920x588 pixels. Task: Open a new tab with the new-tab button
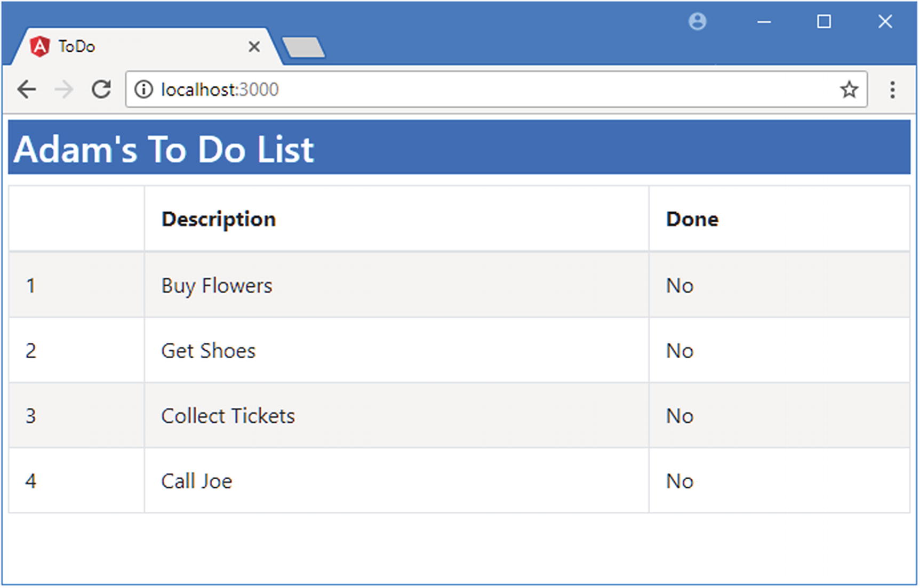tap(303, 47)
